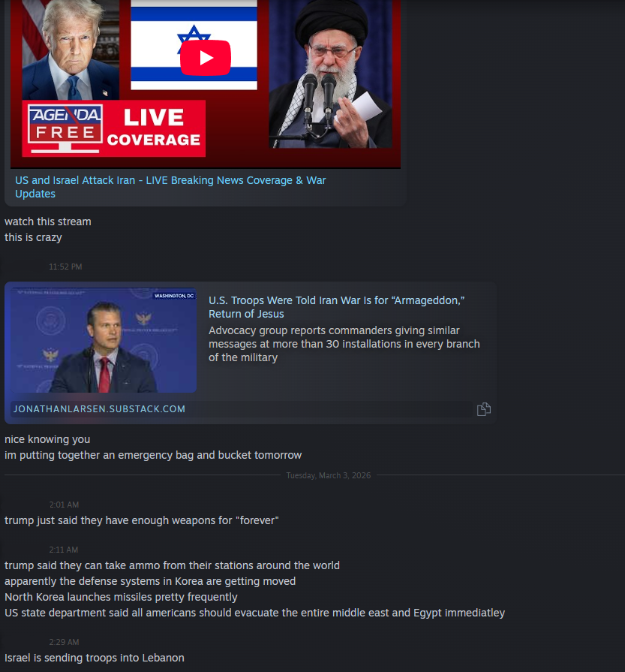This screenshot has width=625, height=672.
Task: Click the article description about advocacy group reports
Action: pos(344,344)
